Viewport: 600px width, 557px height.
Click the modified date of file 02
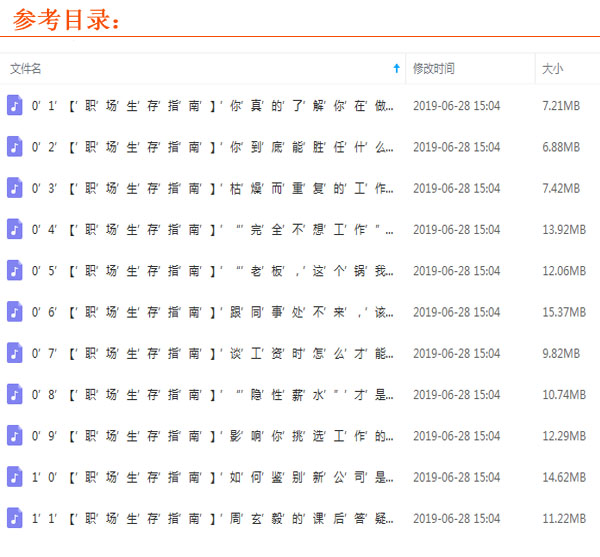pyautogui.click(x=456, y=147)
